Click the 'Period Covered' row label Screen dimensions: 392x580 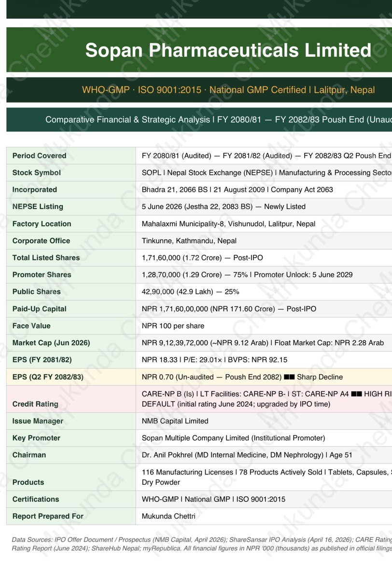point(40,156)
